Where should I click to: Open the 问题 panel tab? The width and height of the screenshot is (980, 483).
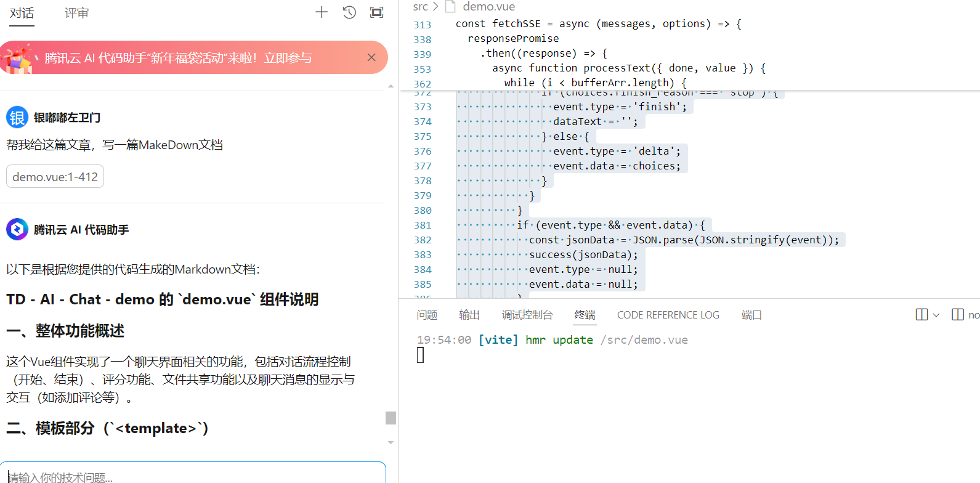pyautogui.click(x=427, y=315)
